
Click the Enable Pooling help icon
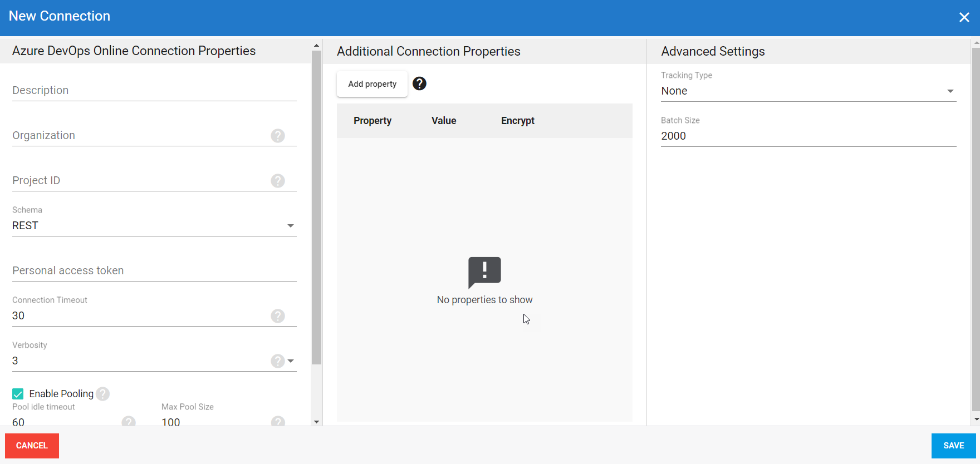(103, 394)
